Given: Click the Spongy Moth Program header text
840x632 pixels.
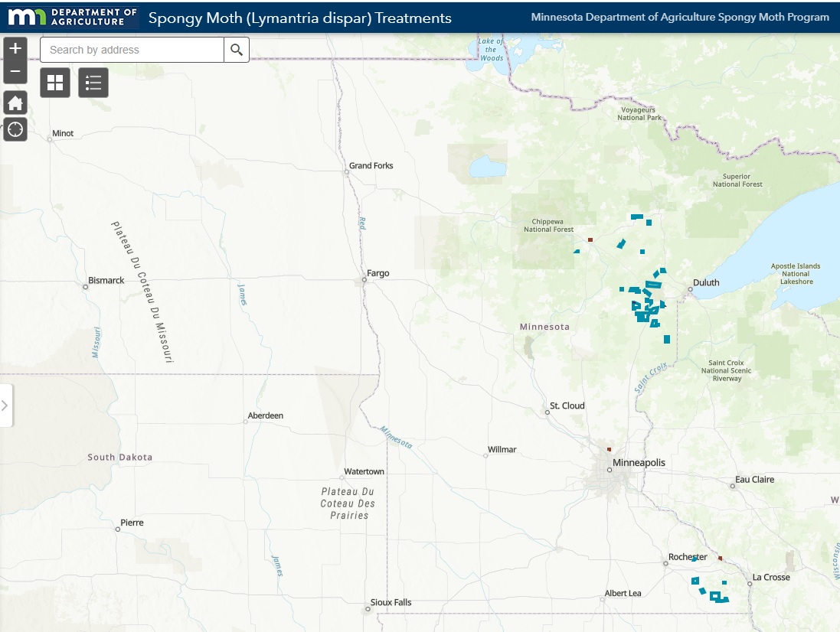Looking at the screenshot, I should coord(680,17).
